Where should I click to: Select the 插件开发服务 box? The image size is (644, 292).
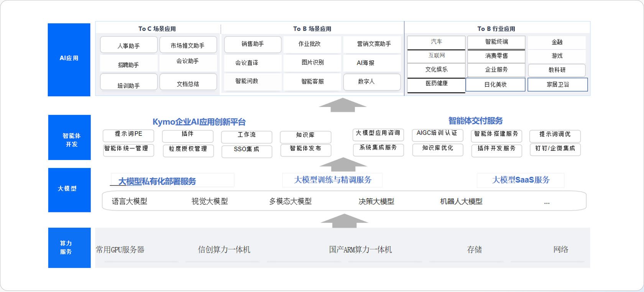496,150
